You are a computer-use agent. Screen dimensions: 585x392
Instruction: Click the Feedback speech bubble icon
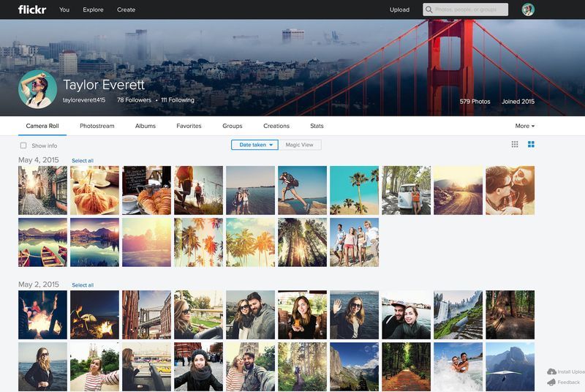click(551, 382)
